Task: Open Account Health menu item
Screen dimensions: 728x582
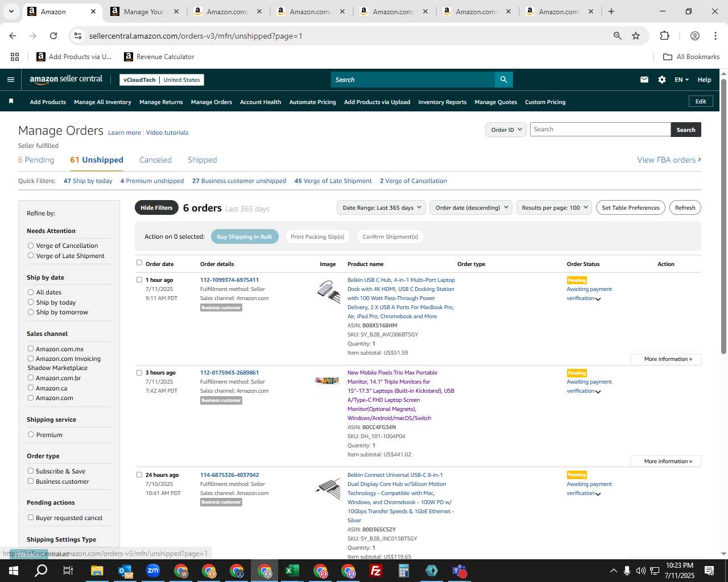Action: (x=260, y=102)
